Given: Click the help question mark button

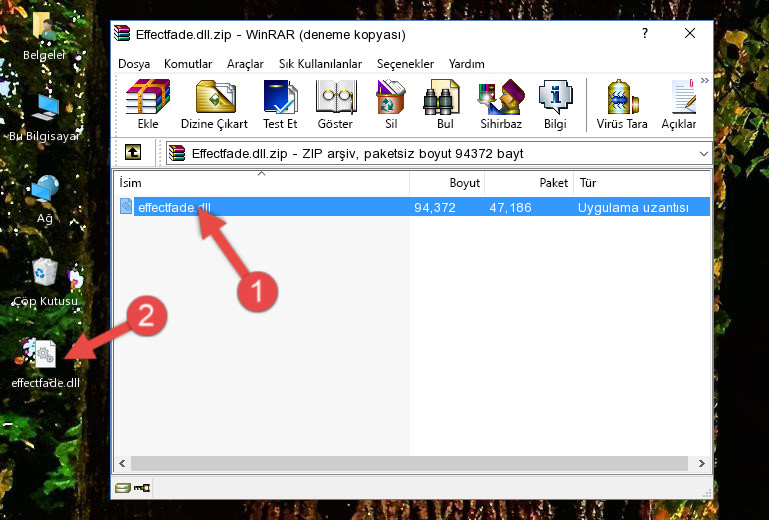Looking at the screenshot, I should click(x=645, y=33).
